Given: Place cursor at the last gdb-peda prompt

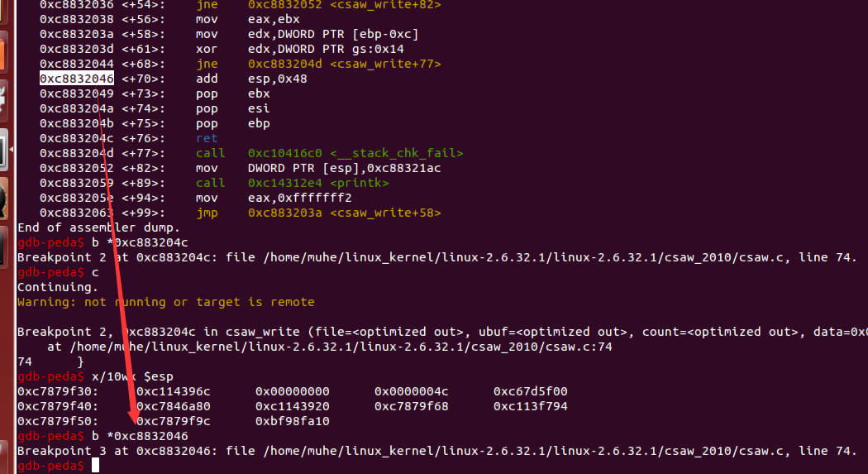Looking at the screenshot, I should 95,466.
